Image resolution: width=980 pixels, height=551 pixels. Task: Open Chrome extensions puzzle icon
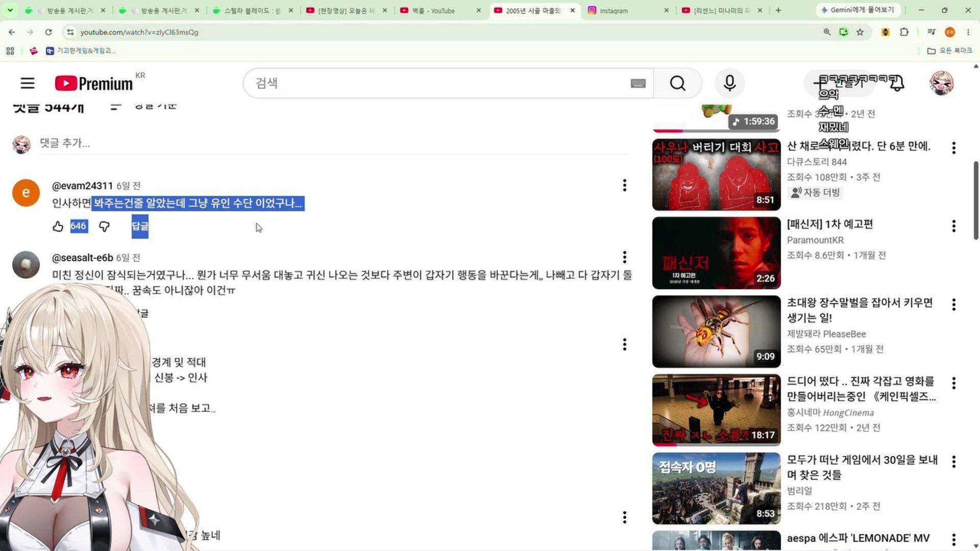904,32
